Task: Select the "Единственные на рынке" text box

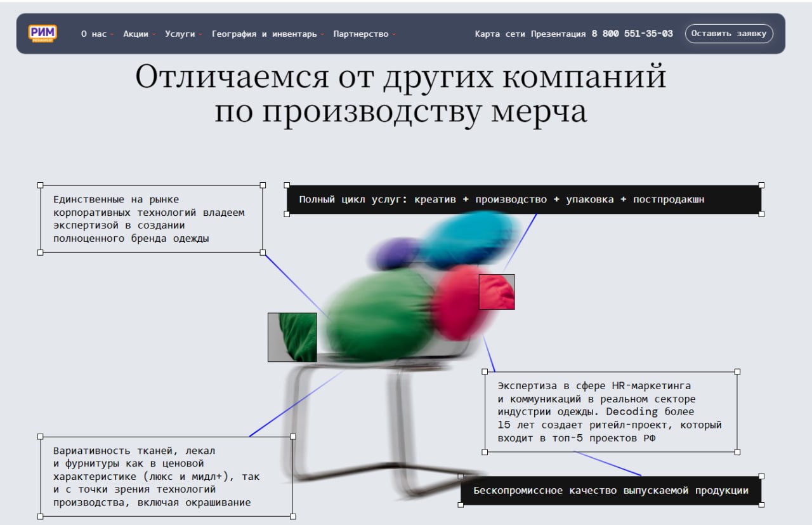Action: pyautogui.click(x=152, y=219)
